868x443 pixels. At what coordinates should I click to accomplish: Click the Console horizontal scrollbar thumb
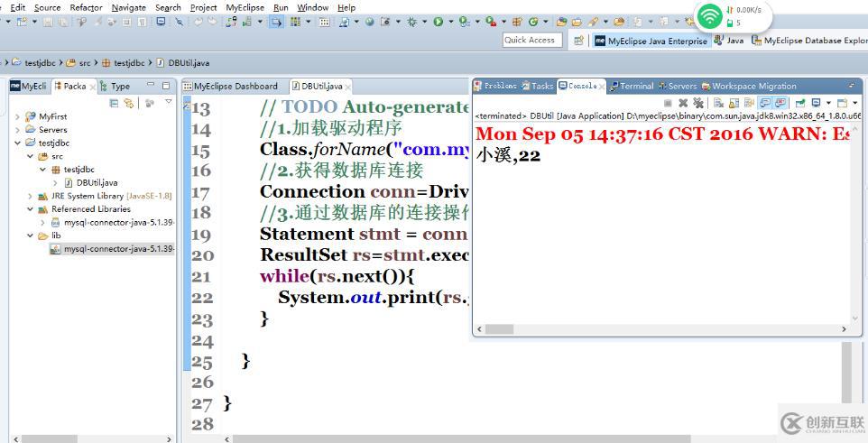click(499, 329)
